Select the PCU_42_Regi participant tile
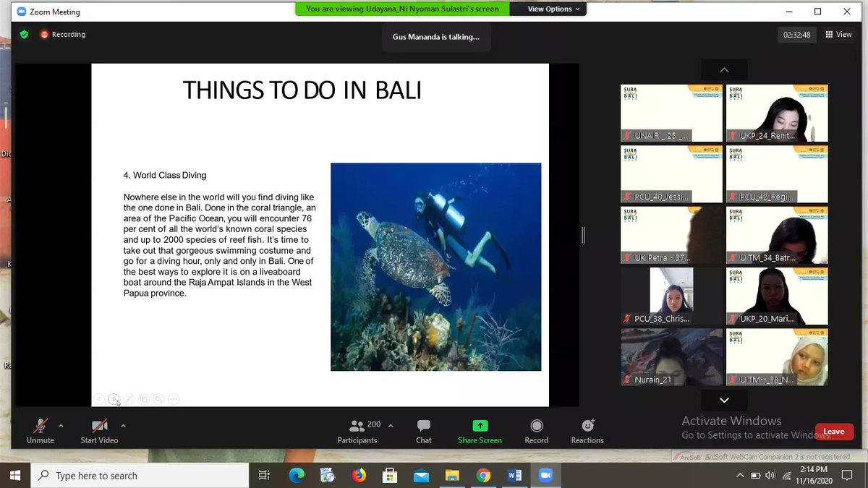 point(777,174)
